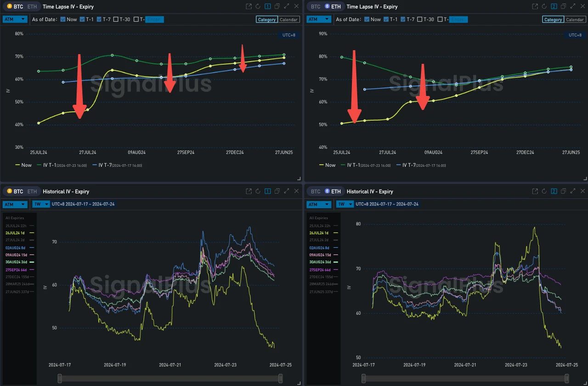Switch BTC Time Lapse panel to ETH

tap(32, 6)
